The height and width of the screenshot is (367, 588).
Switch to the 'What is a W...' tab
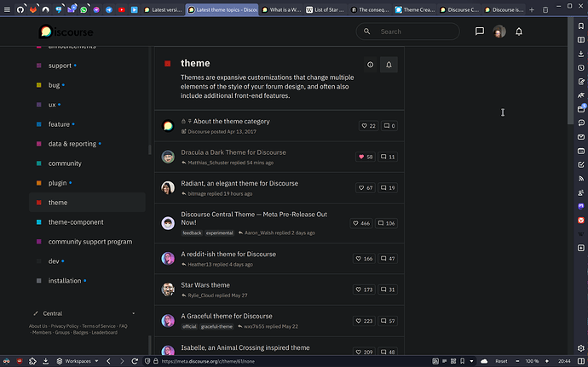coord(281,9)
